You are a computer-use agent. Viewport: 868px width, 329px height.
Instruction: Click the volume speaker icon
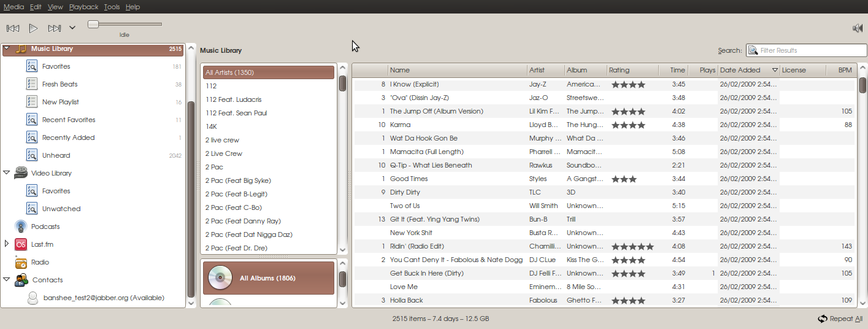coord(858,28)
